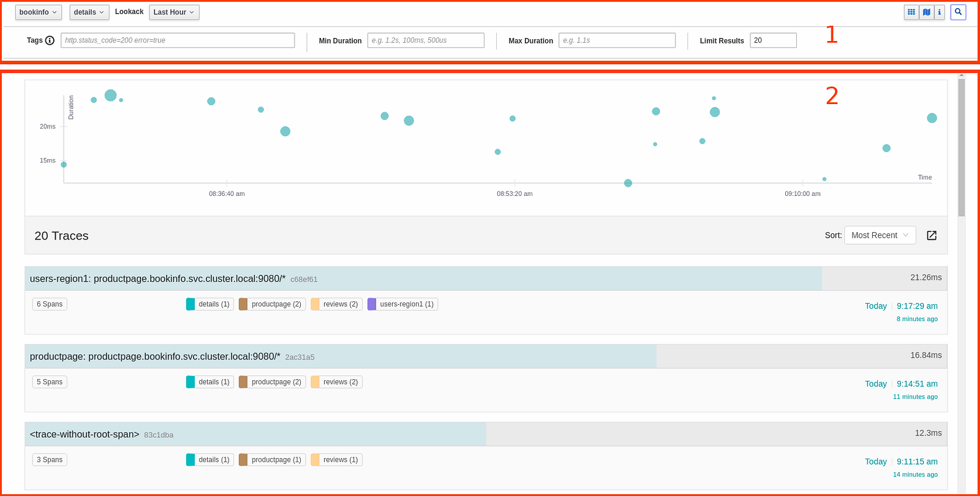This screenshot has width=980, height=496.
Task: Click the "8 minutes ago" text
Action: 917,319
